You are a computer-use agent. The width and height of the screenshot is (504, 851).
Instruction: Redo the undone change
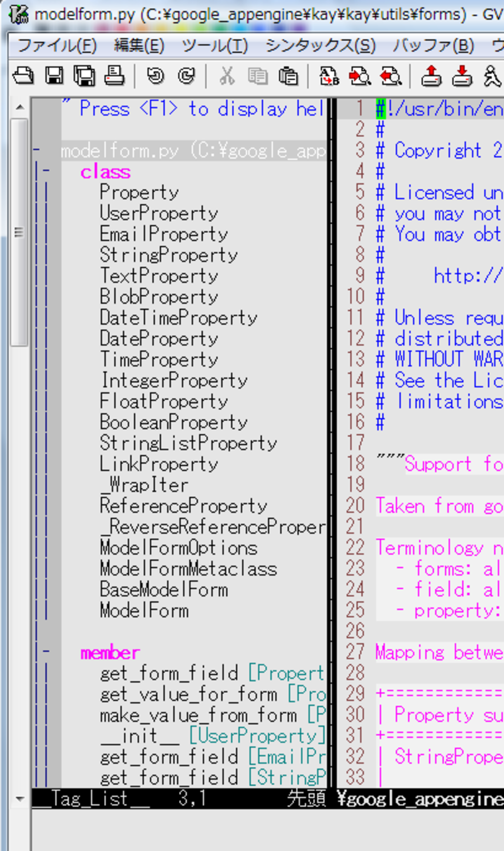(x=186, y=76)
